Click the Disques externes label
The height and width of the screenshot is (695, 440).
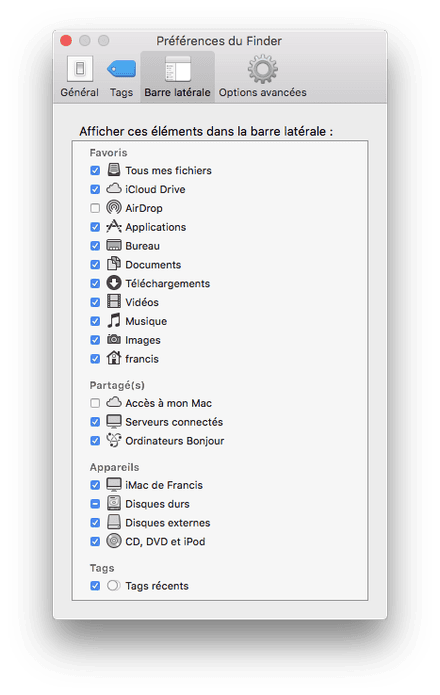(x=167, y=523)
